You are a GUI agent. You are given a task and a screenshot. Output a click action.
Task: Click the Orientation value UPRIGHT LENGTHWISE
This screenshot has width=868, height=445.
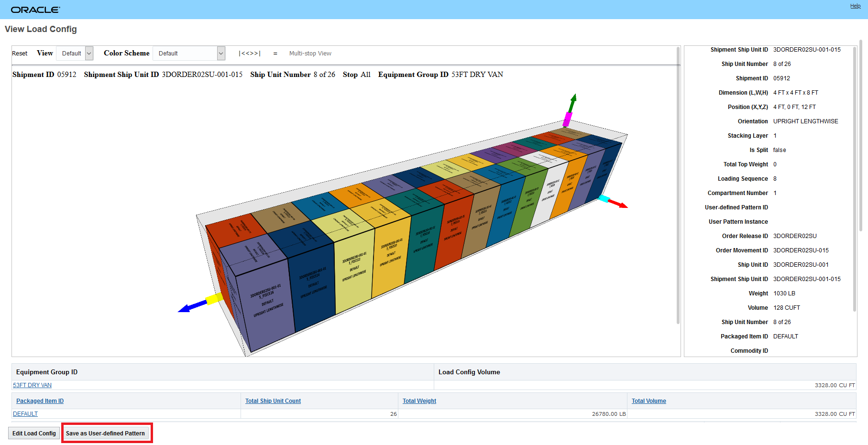pyautogui.click(x=806, y=121)
